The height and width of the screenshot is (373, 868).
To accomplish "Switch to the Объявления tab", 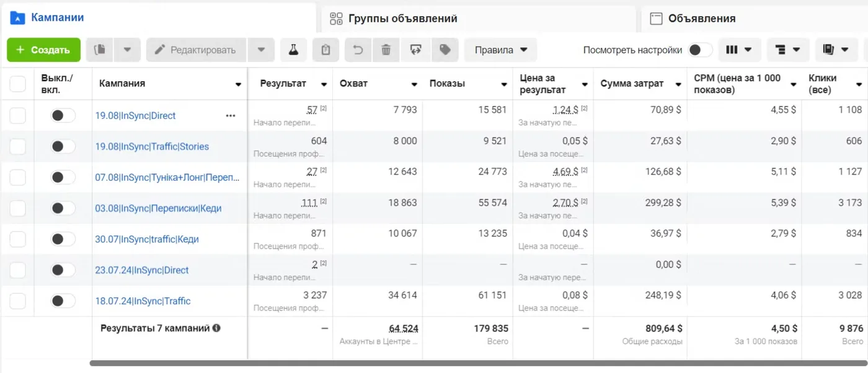I will tap(755, 19).
